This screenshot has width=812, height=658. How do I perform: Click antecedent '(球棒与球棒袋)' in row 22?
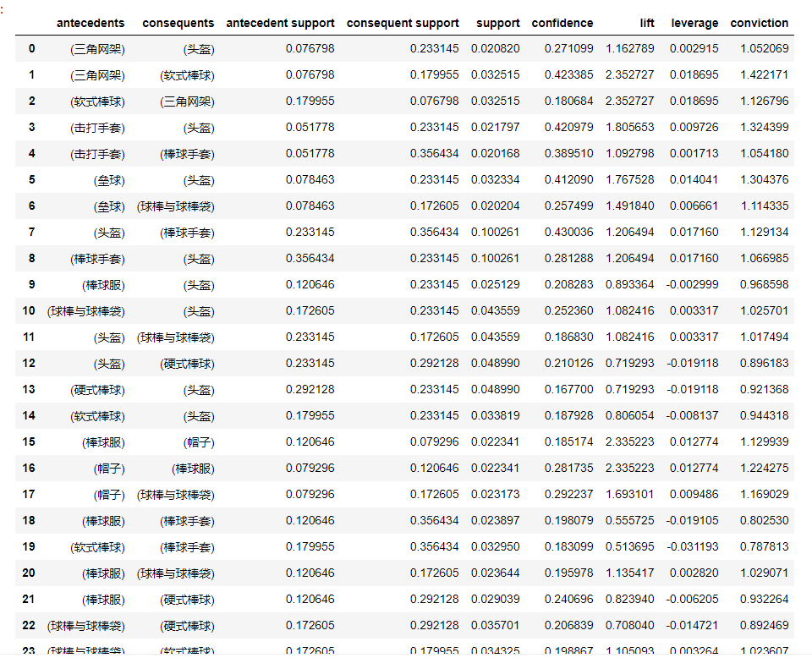click(x=86, y=626)
